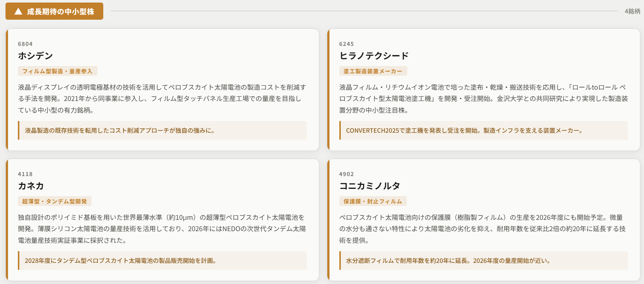Image resolution: width=644 pixels, height=284 pixels.
Task: Select the 超薄型・タンデム型開発 tag
Action: pos(55,201)
